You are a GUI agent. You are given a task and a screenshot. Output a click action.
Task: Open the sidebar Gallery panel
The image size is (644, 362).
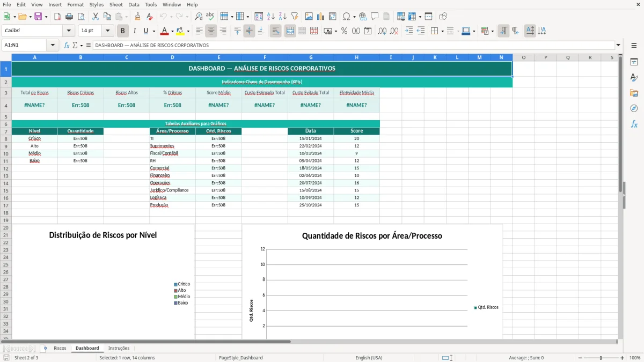point(634,93)
